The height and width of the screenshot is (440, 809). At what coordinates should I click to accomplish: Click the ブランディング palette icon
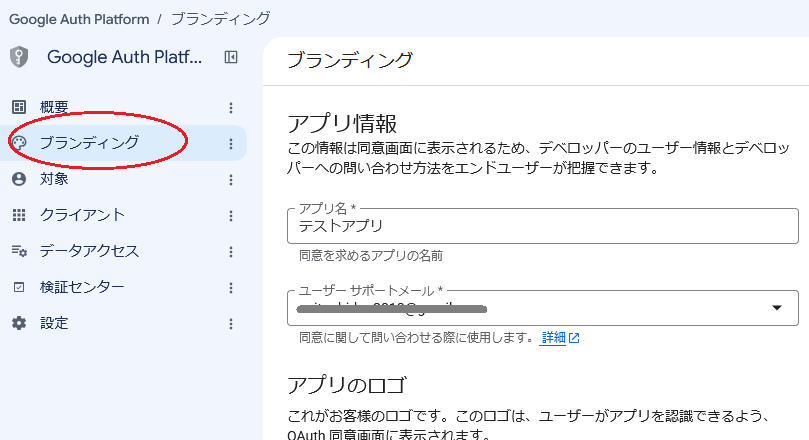19,143
